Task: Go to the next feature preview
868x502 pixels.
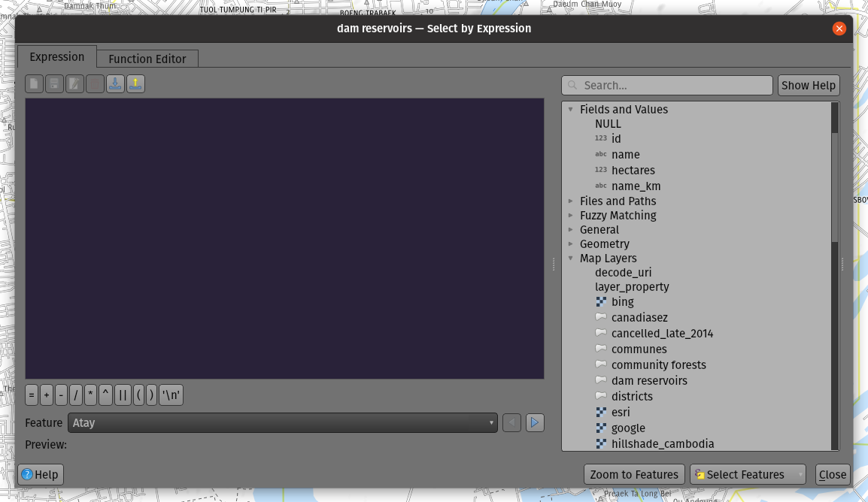Action: pos(535,423)
